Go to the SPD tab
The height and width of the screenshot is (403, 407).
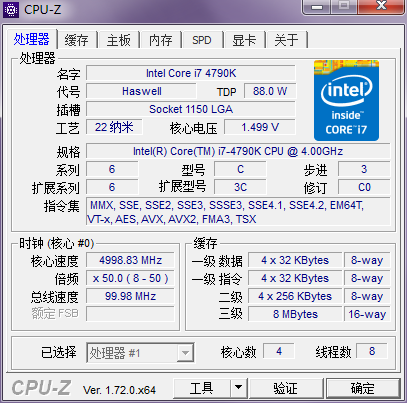click(x=202, y=40)
